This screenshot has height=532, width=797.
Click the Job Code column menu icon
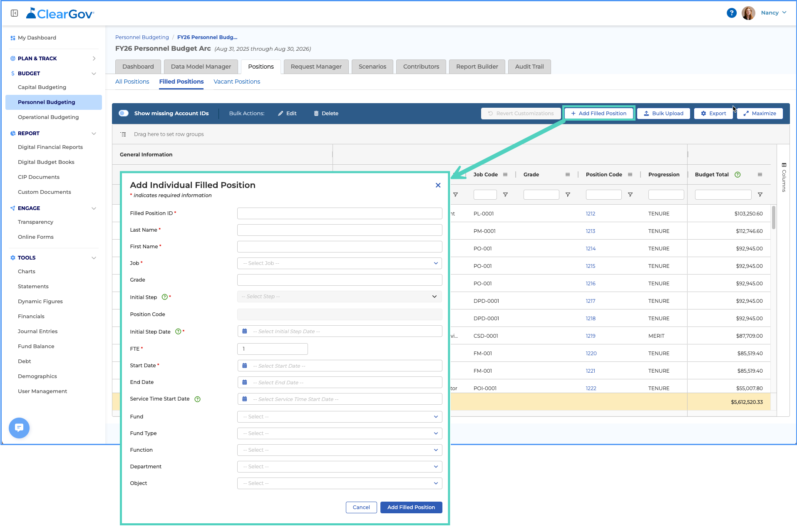(505, 175)
